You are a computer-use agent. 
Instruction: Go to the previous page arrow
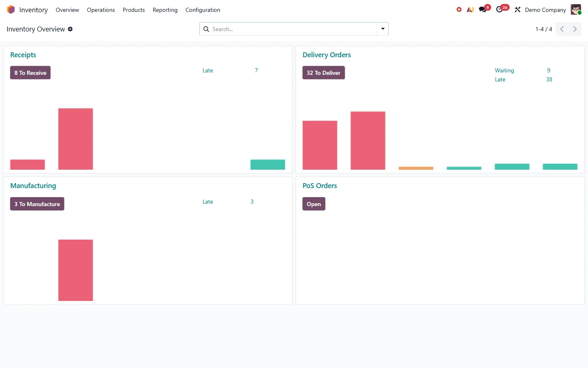(562, 29)
